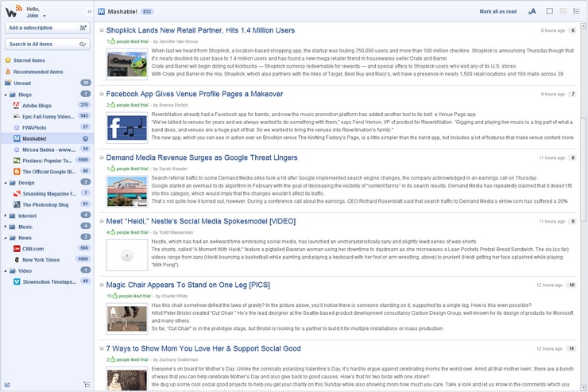Open '7 Ways to Show Mom' article link

(203, 348)
